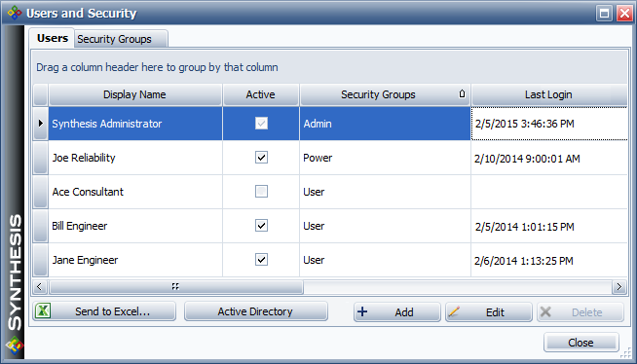Click the grey X icon on Delete button
637x364 pixels.
[545, 311]
